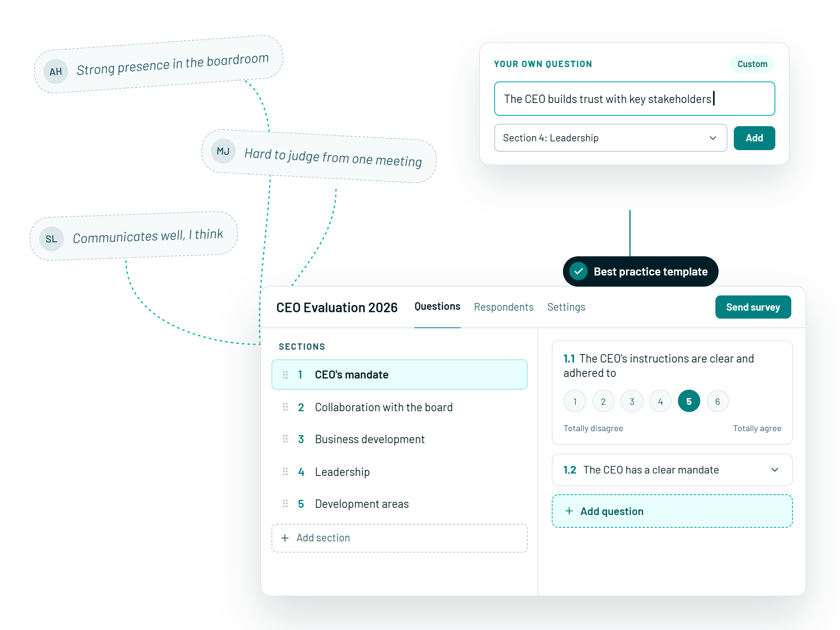
Task: Select the Business development section
Action: click(x=399, y=439)
